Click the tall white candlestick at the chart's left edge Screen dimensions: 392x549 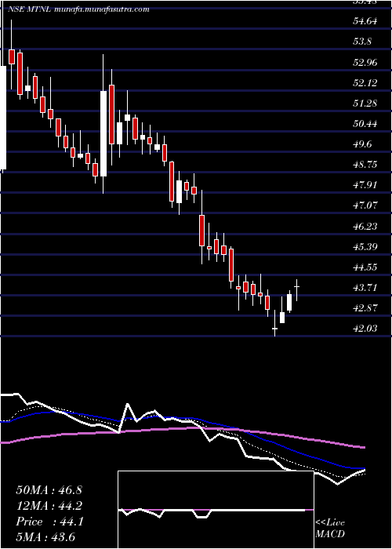[x=3, y=118]
